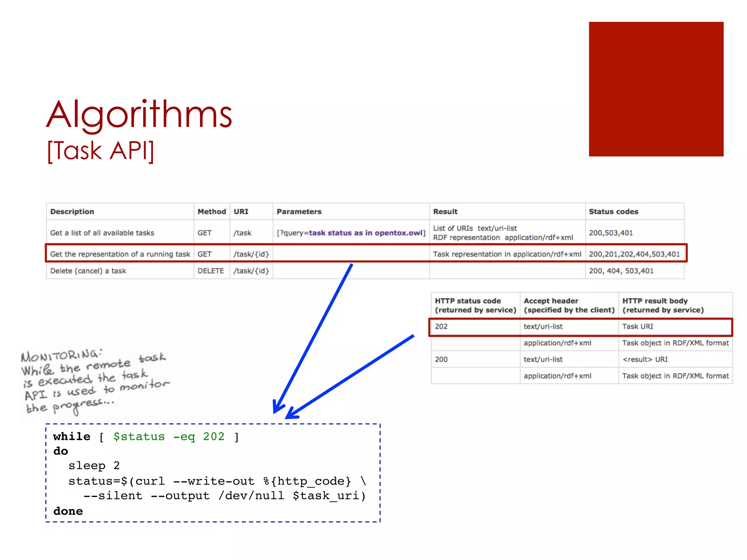The image size is (747, 560).
Task: Click the 'Task URI' result body cell
Action: click(637, 326)
